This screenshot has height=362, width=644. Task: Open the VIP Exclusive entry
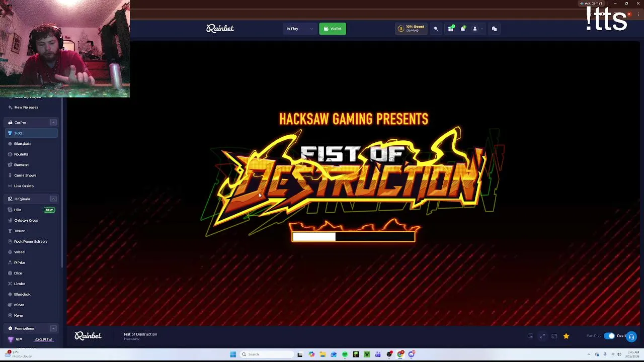click(31, 339)
